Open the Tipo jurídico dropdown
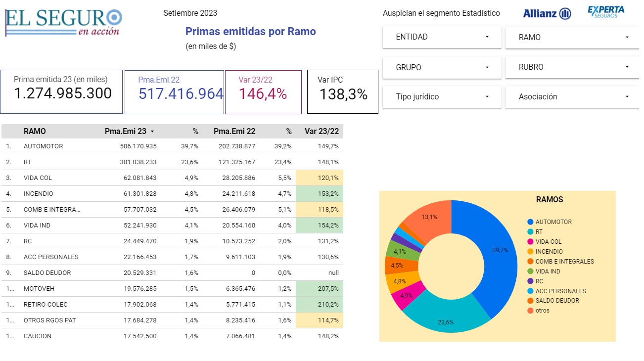The image size is (644, 361). point(442,97)
